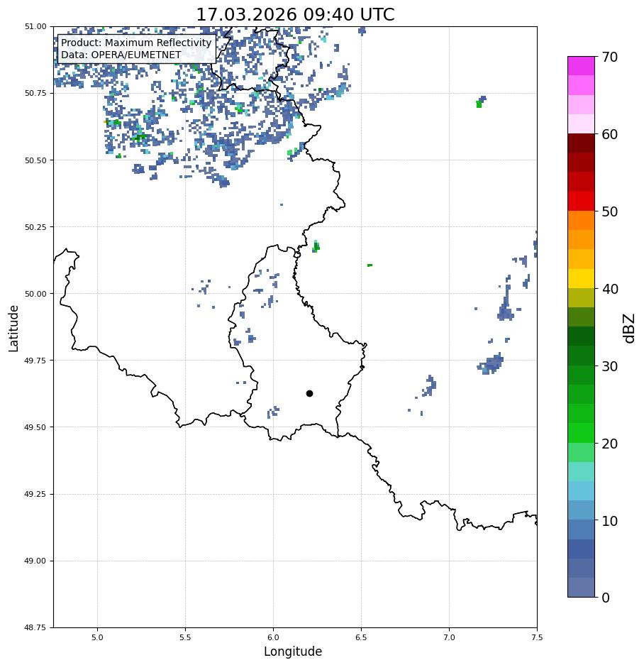This screenshot has height=665, width=644.
Task: Click the Data: OPERA/EUMETNET label
Action: [x=121, y=55]
